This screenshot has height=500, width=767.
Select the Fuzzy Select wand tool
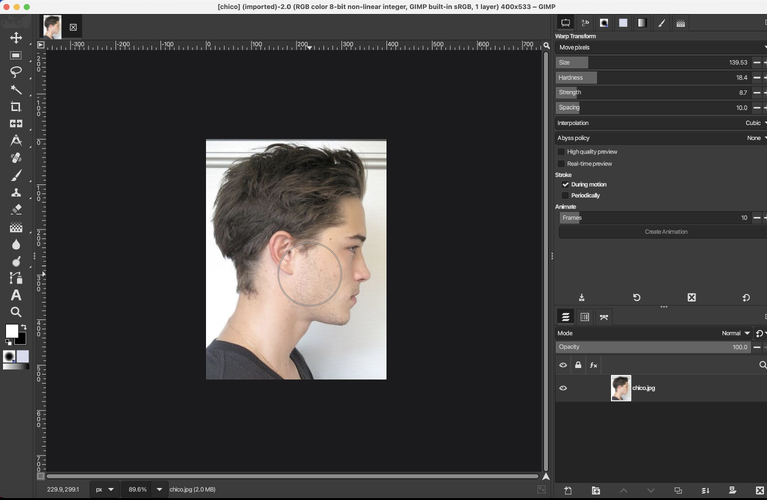pos(16,89)
